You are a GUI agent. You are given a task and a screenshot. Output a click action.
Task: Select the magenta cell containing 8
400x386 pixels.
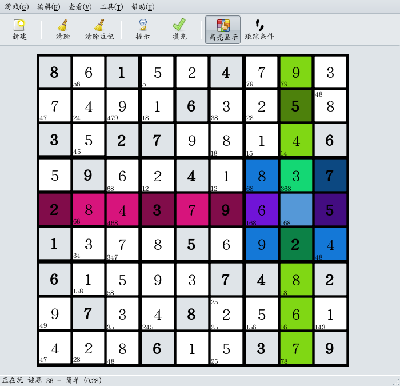click(89, 210)
